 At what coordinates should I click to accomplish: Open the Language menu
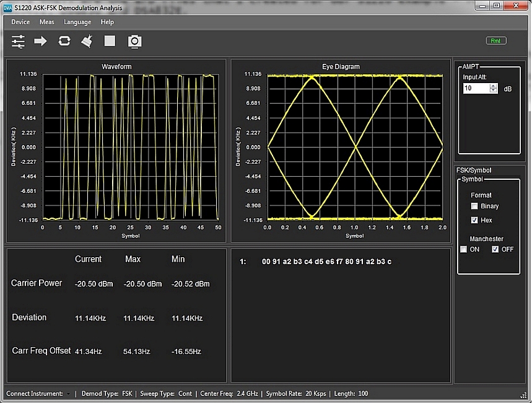77,22
